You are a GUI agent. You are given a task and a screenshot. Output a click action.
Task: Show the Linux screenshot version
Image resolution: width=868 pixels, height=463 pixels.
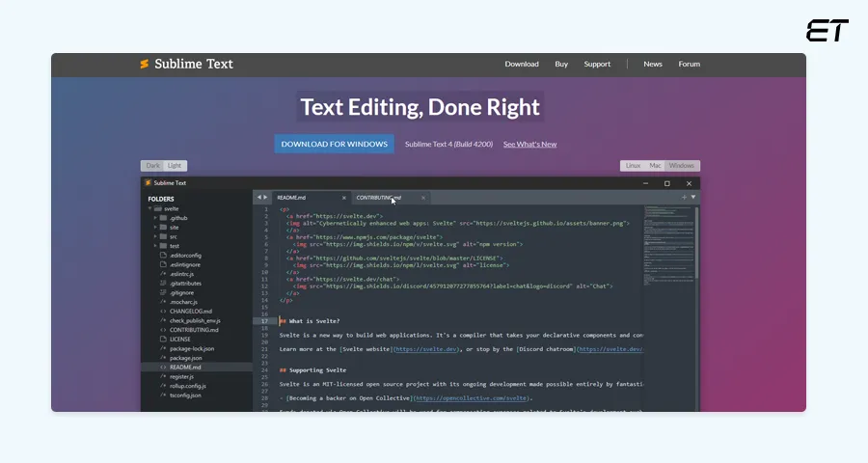(633, 166)
